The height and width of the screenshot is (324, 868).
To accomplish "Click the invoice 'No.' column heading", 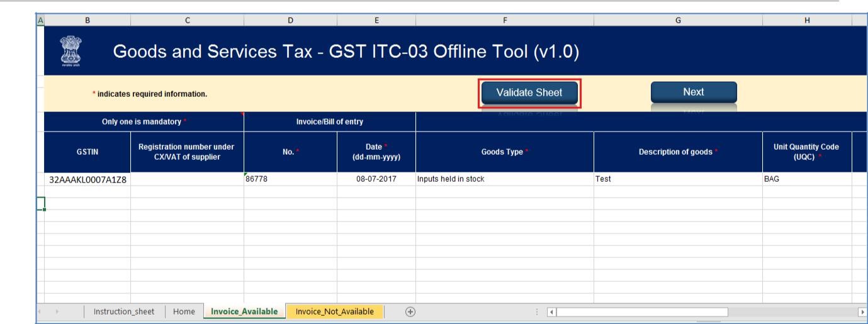I will 290,151.
